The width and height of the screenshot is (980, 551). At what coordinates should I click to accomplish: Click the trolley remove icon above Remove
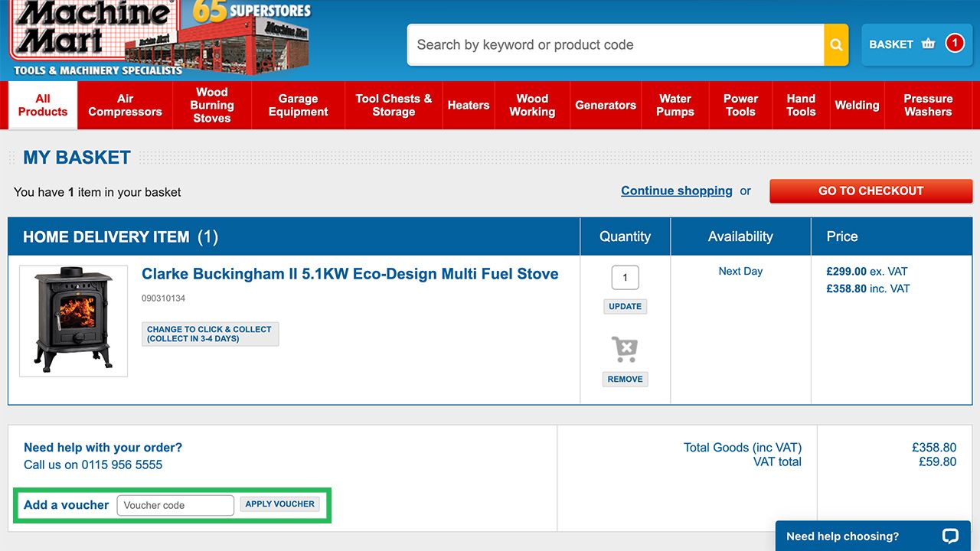[x=625, y=350]
